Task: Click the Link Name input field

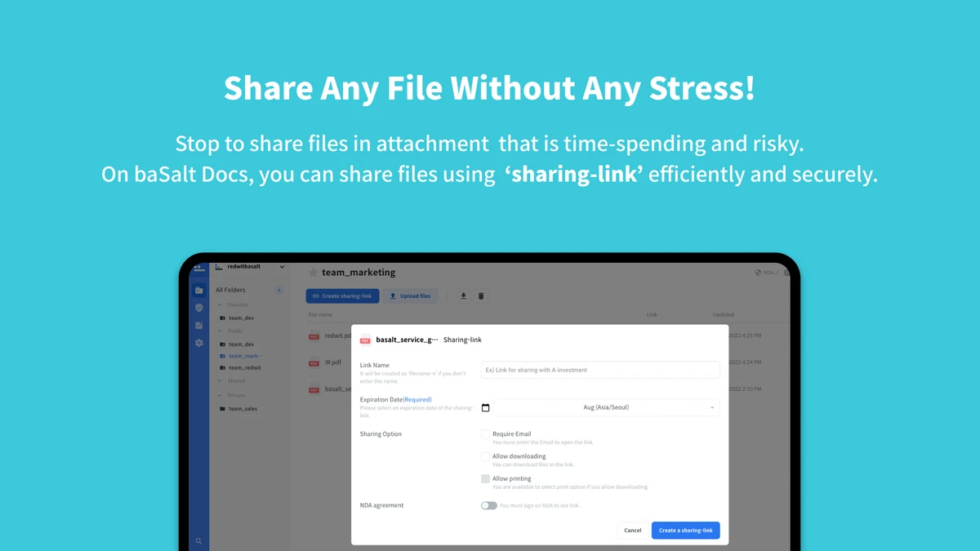Action: [600, 370]
